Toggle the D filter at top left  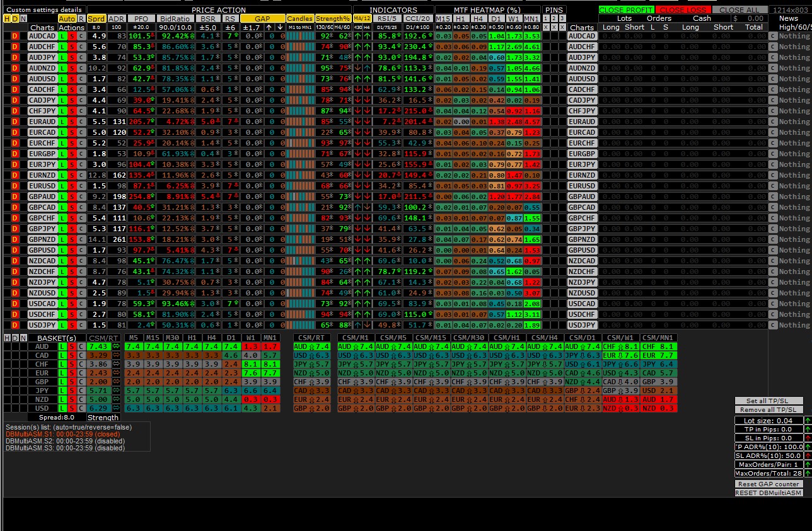(14, 18)
